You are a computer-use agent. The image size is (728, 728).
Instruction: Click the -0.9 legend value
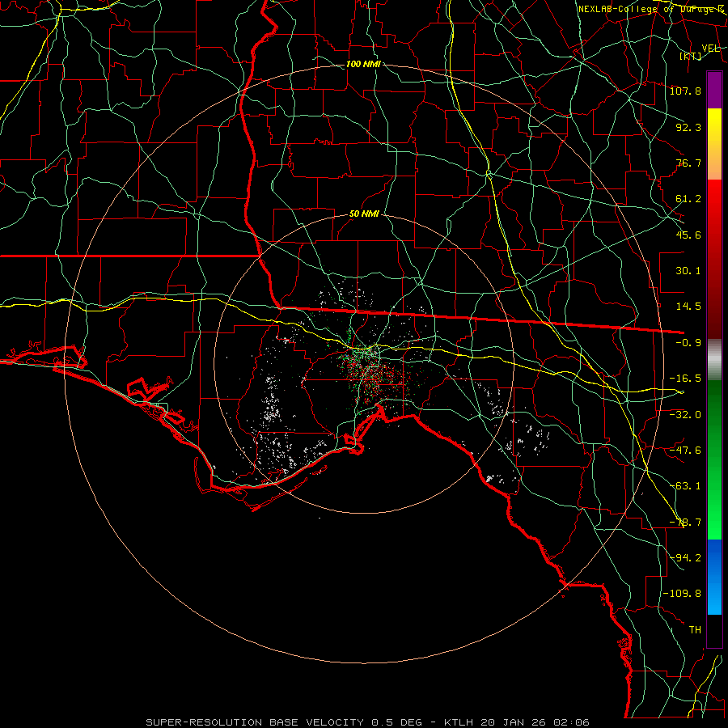[x=688, y=343]
